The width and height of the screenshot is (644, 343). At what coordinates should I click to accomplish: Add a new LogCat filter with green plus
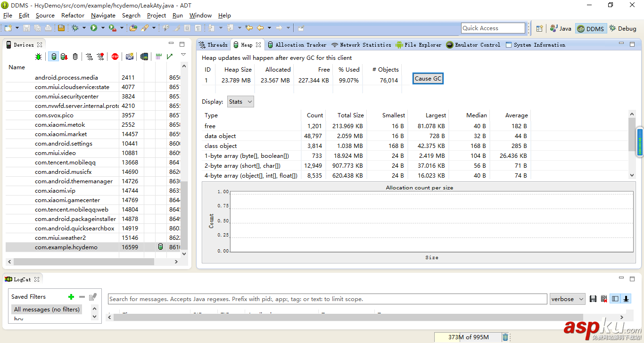pos(71,297)
